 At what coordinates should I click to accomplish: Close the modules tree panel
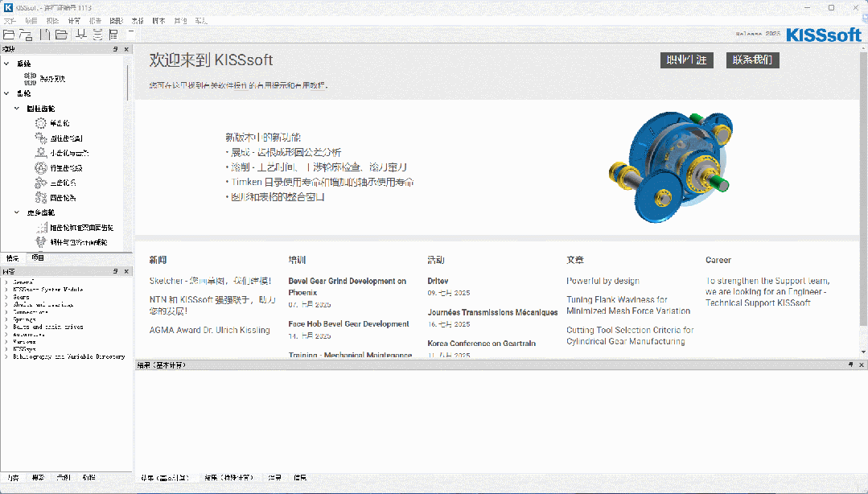click(126, 49)
